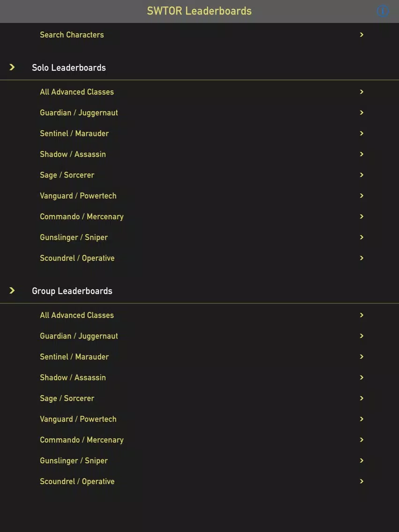Open the info icon in header
This screenshot has width=399, height=532.
pyautogui.click(x=383, y=11)
